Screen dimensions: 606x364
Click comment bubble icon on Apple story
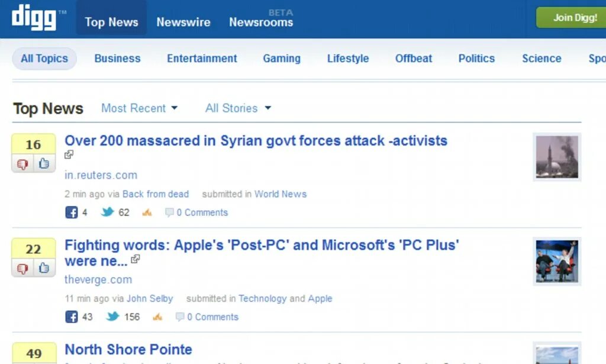[x=180, y=317]
